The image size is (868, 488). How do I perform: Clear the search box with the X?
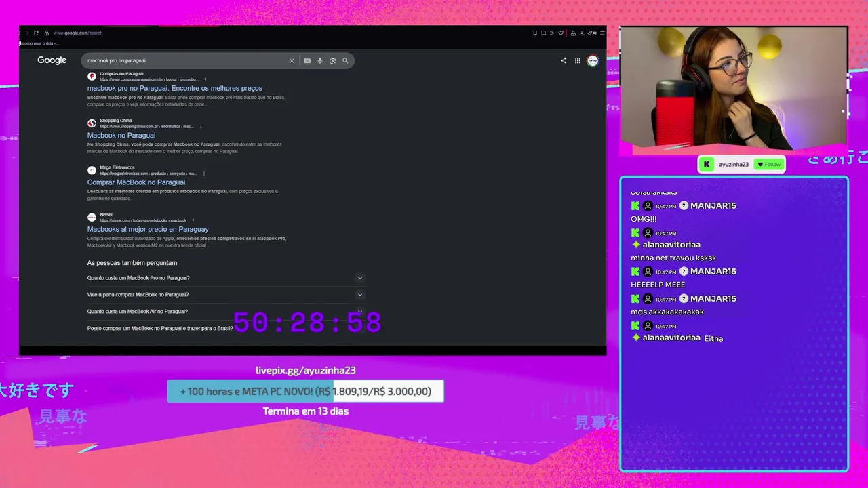pos(292,60)
